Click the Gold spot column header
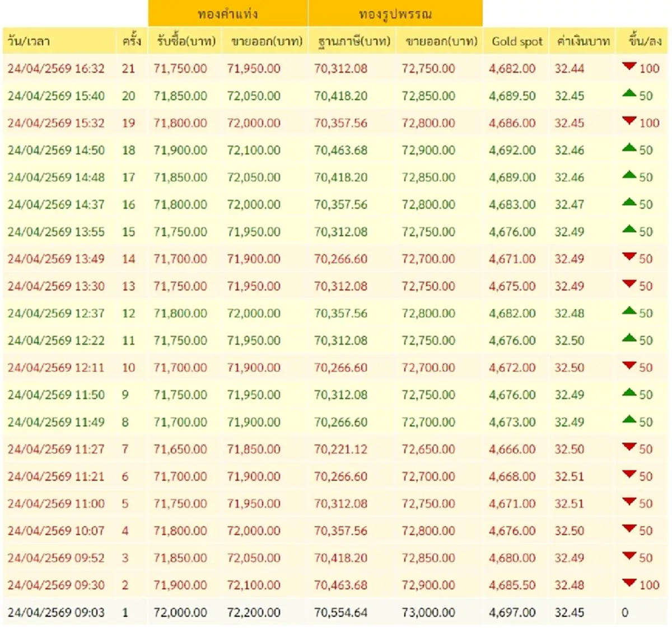Viewport: 672px width, 628px height. click(x=516, y=40)
